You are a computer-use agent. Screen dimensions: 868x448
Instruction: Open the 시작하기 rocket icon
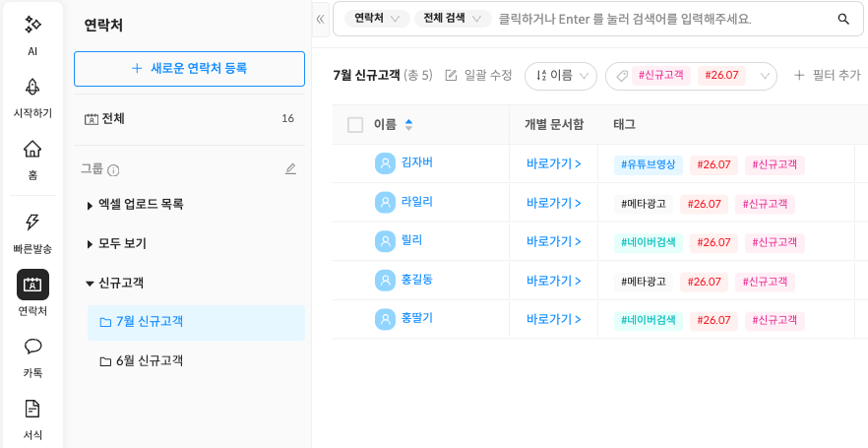pos(32,87)
